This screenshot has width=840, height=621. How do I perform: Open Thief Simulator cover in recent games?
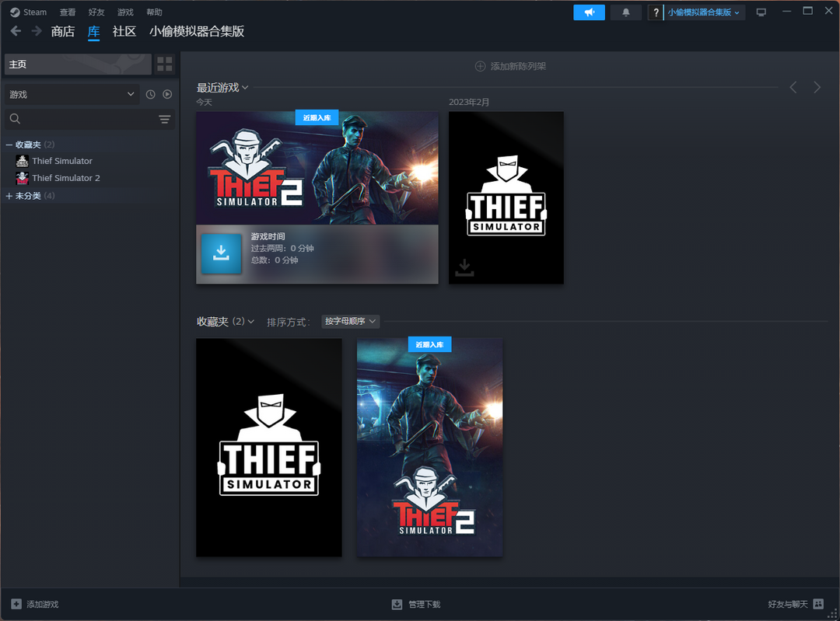coord(506,197)
